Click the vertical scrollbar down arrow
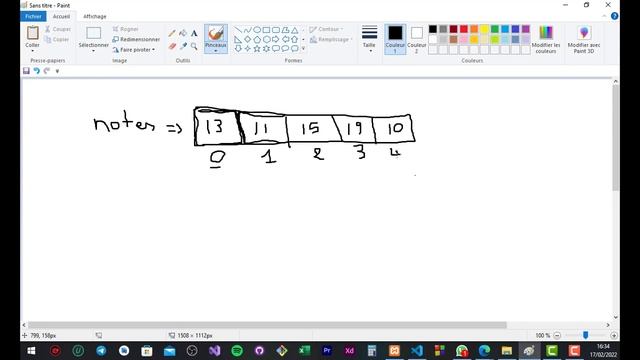640x360 pixels. click(x=616, y=317)
